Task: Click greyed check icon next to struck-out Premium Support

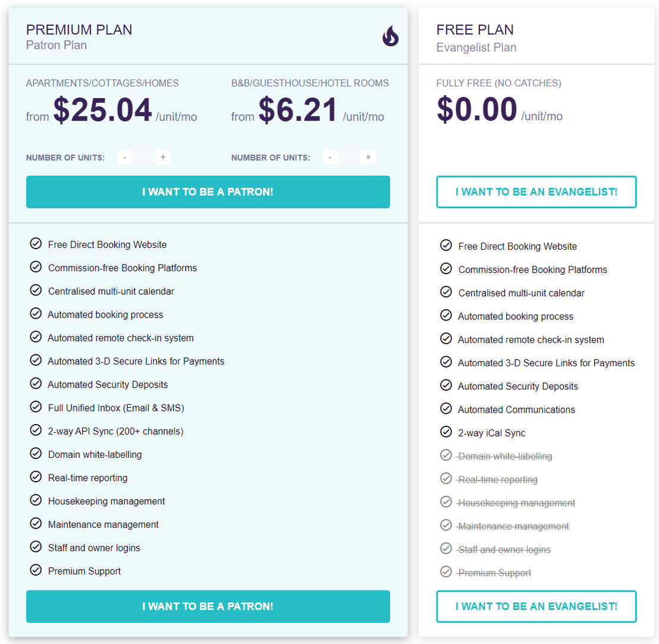Action: point(445,571)
